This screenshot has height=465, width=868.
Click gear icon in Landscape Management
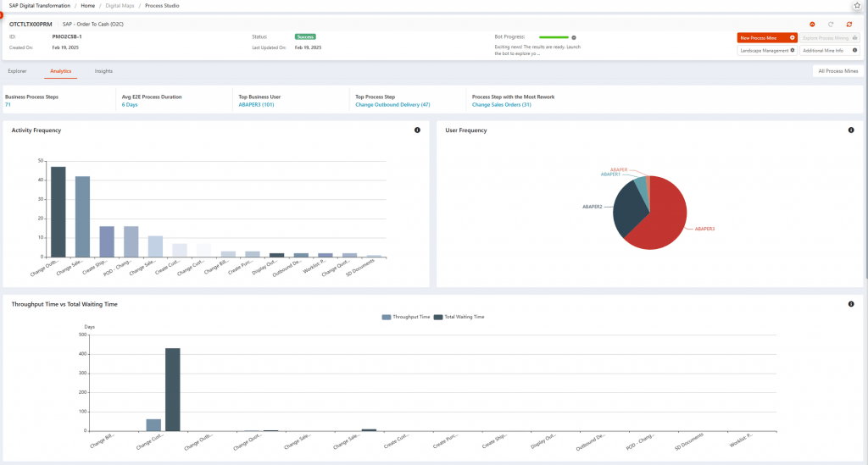click(793, 50)
